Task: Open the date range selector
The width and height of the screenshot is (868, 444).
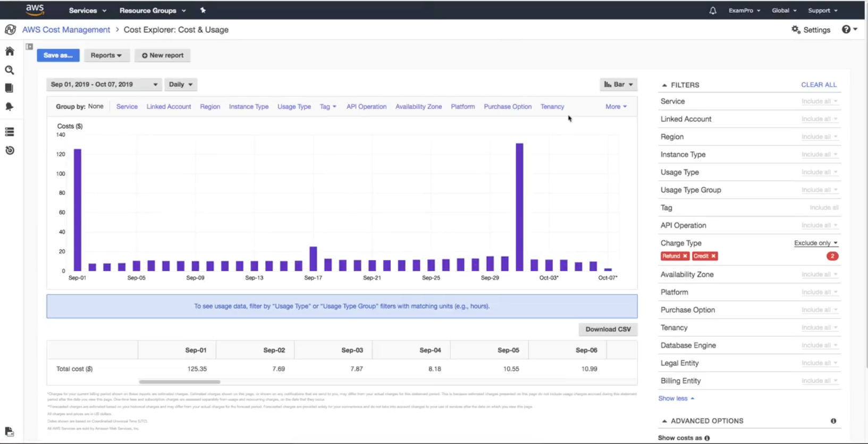Action: click(104, 85)
